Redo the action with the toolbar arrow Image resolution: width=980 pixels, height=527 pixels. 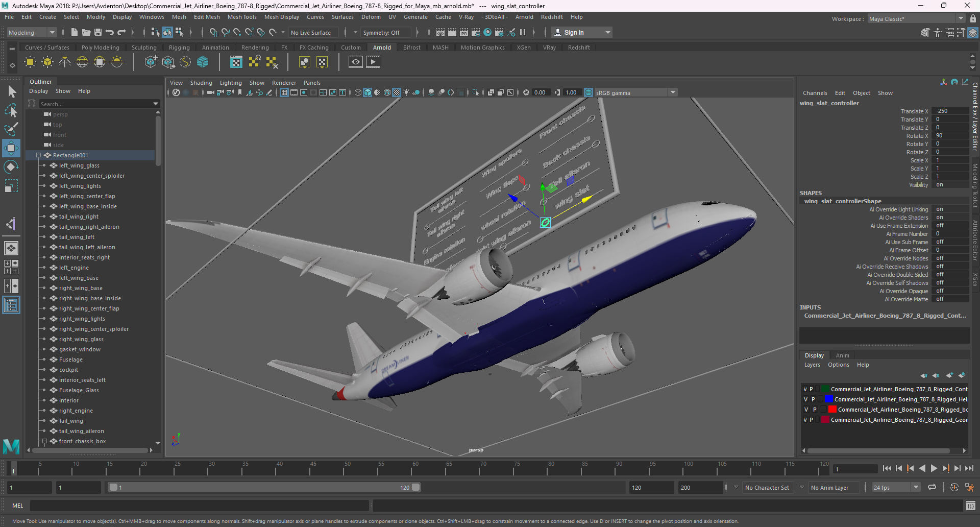click(x=121, y=32)
